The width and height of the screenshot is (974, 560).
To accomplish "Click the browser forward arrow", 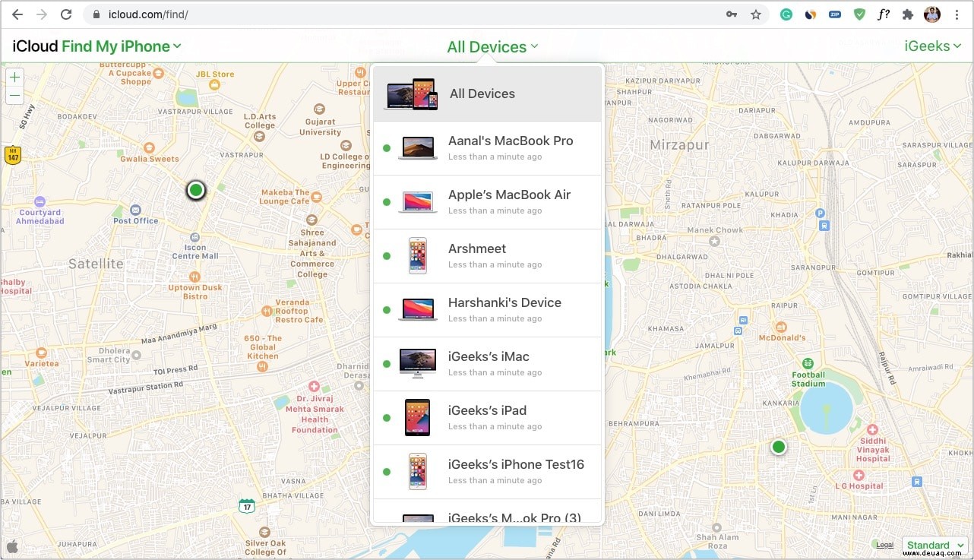I will (x=41, y=14).
